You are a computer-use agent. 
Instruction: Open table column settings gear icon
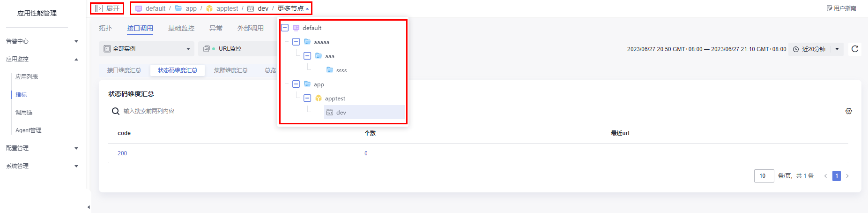[849, 111]
